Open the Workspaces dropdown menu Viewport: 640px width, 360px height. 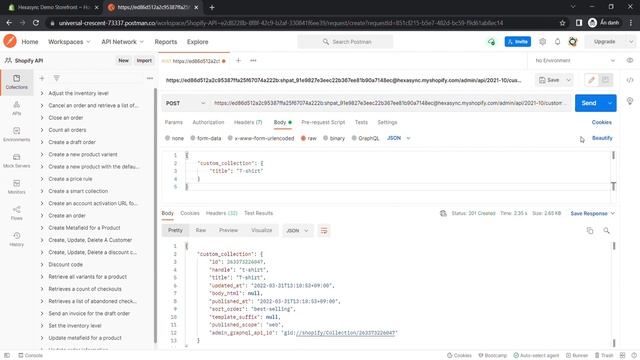[x=69, y=42]
